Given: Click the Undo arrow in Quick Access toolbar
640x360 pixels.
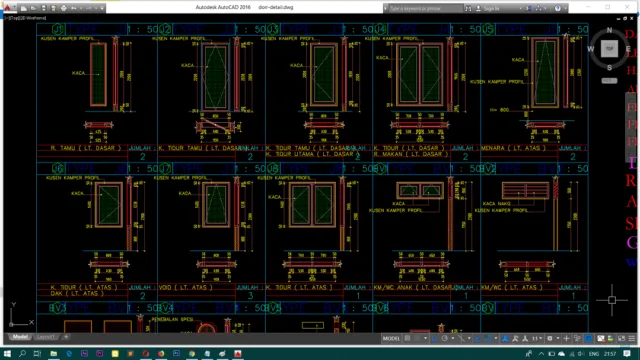Looking at the screenshot, I should pyautogui.click(x=73, y=8).
